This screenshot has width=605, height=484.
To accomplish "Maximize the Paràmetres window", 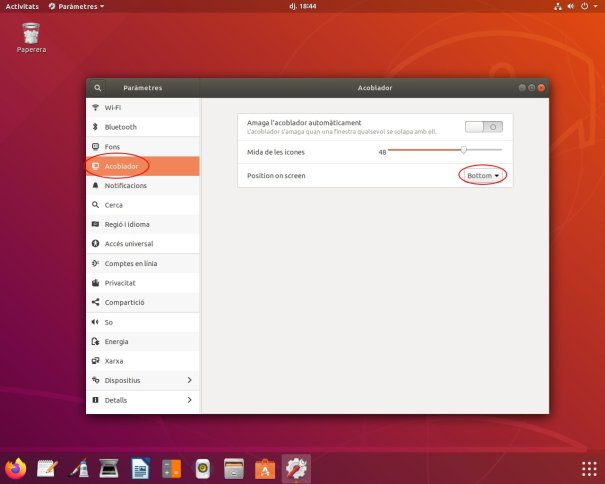I will (532, 88).
